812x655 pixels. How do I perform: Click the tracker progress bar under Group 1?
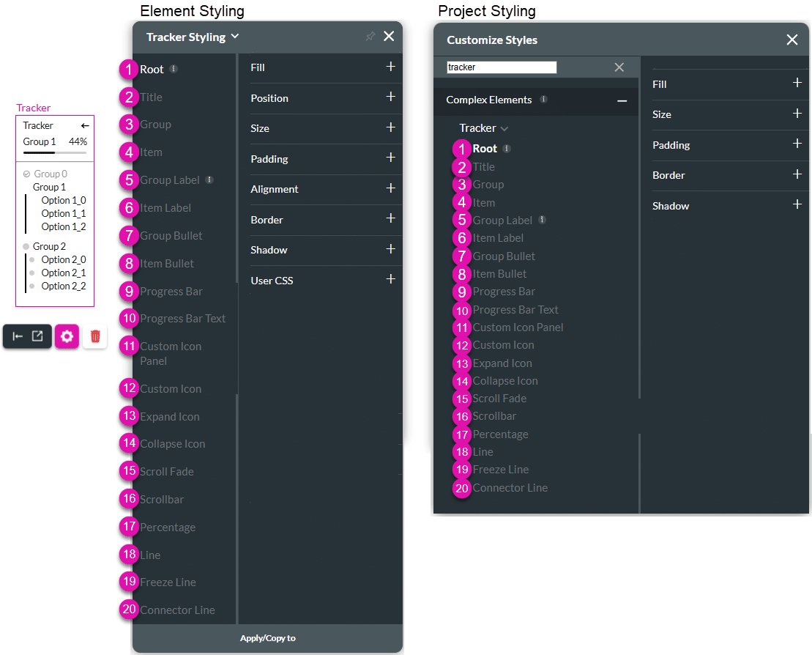click(54, 152)
